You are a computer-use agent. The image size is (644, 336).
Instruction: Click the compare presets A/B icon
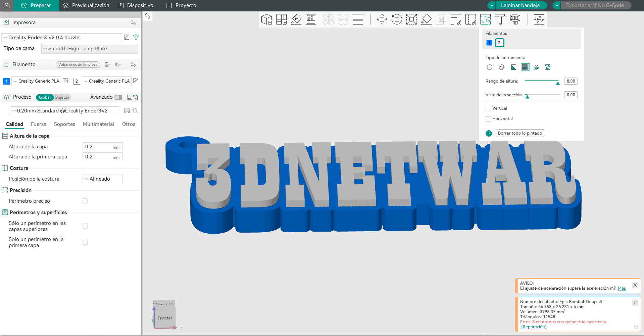click(x=136, y=97)
